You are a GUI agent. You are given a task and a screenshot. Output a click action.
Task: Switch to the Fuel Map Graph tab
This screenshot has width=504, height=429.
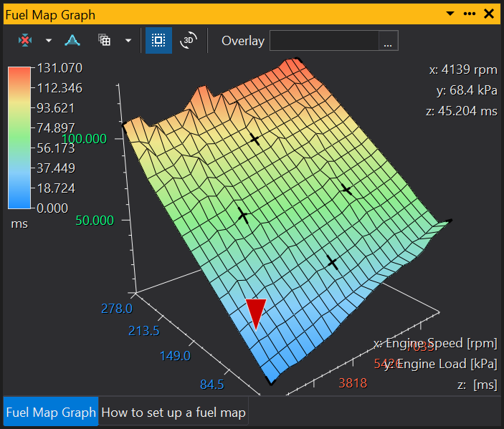click(51, 413)
